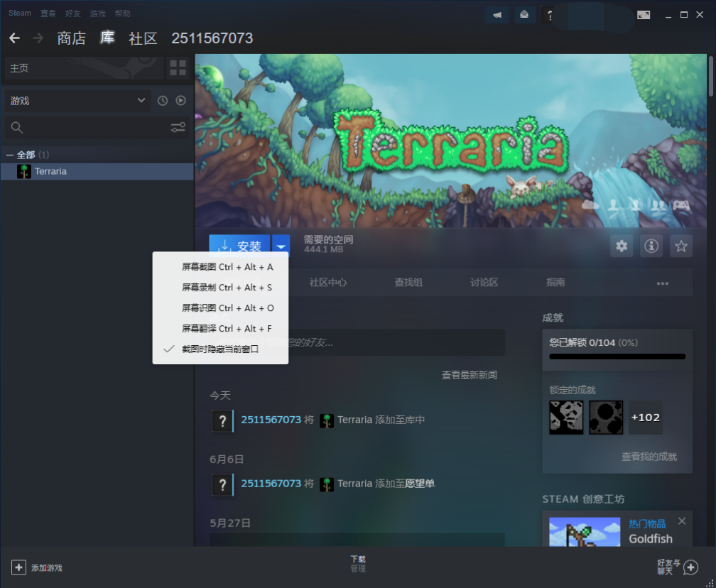Screen dimensions: 716x588
Task: Open the inbox envelope icon
Action: [525, 15]
